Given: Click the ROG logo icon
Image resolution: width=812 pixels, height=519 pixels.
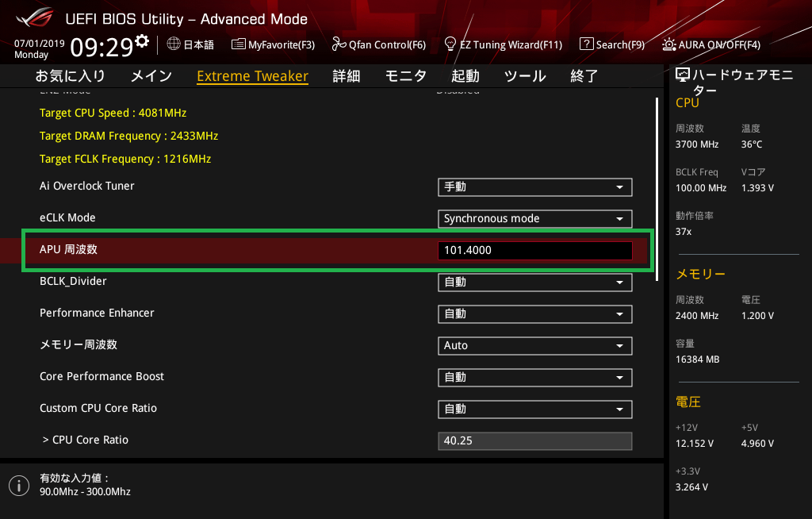Looking at the screenshot, I should 34,19.
